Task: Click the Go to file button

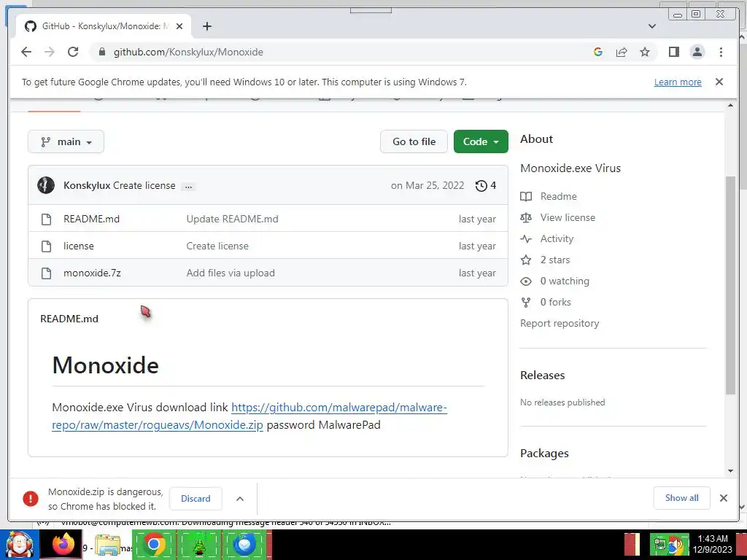Action: (414, 141)
